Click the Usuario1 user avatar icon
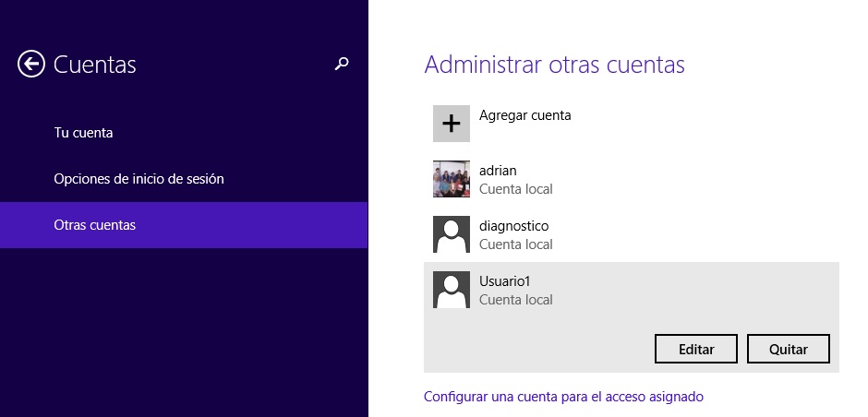 451,290
